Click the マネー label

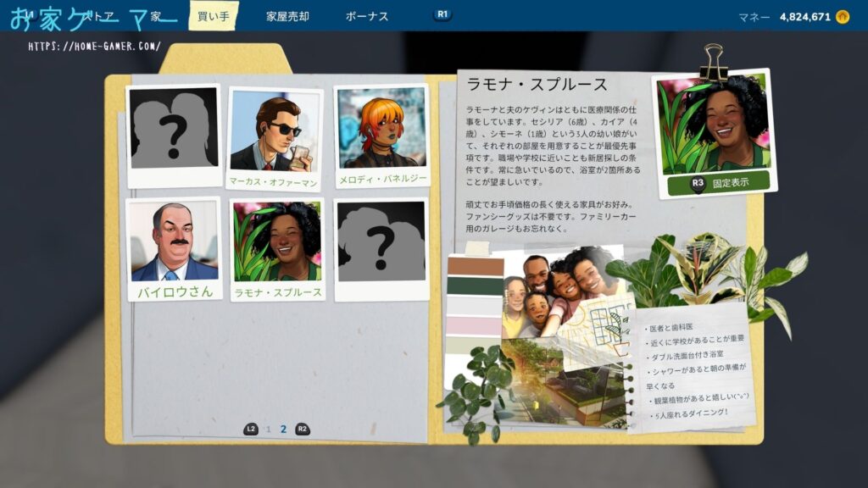coord(754,17)
